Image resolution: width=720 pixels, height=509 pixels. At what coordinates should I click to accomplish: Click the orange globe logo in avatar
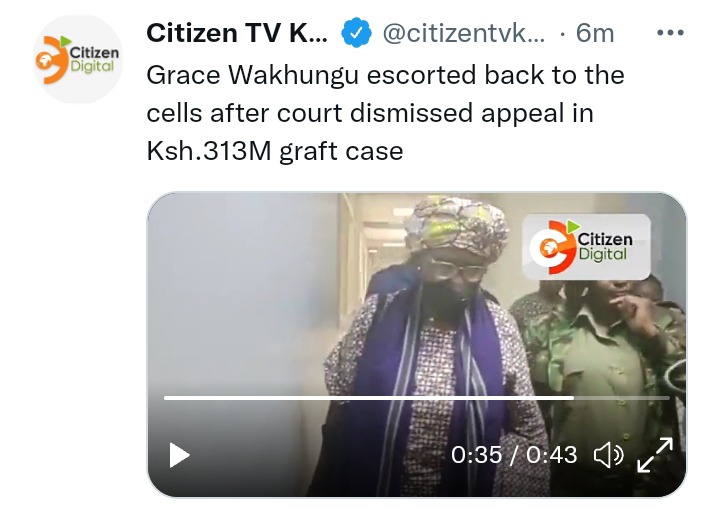[x=51, y=60]
